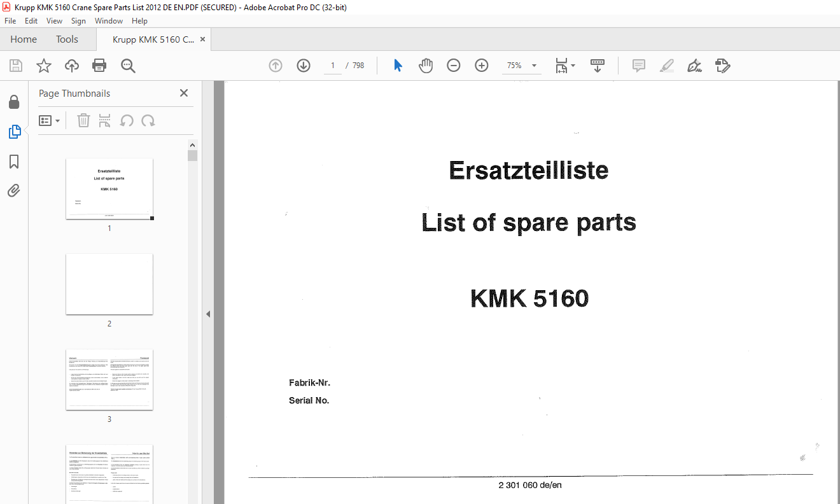Open the Find text magnifier tool
This screenshot has width=840, height=504.
[x=128, y=66]
